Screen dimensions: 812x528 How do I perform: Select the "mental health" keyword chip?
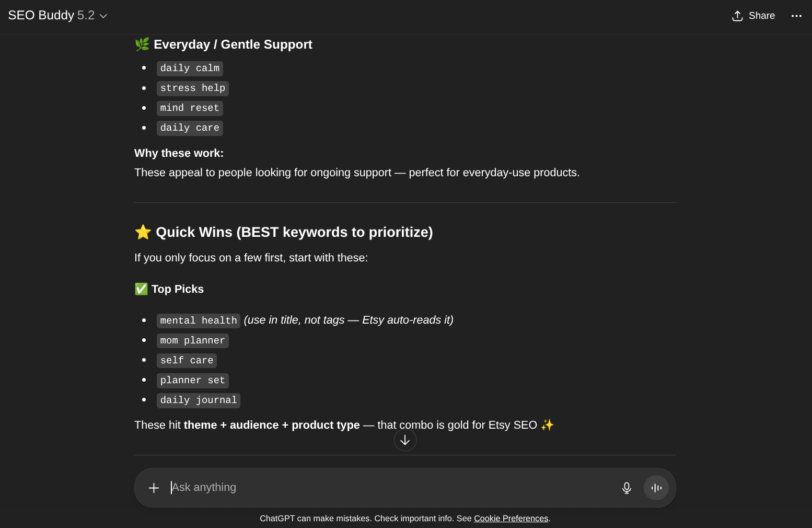tap(198, 320)
